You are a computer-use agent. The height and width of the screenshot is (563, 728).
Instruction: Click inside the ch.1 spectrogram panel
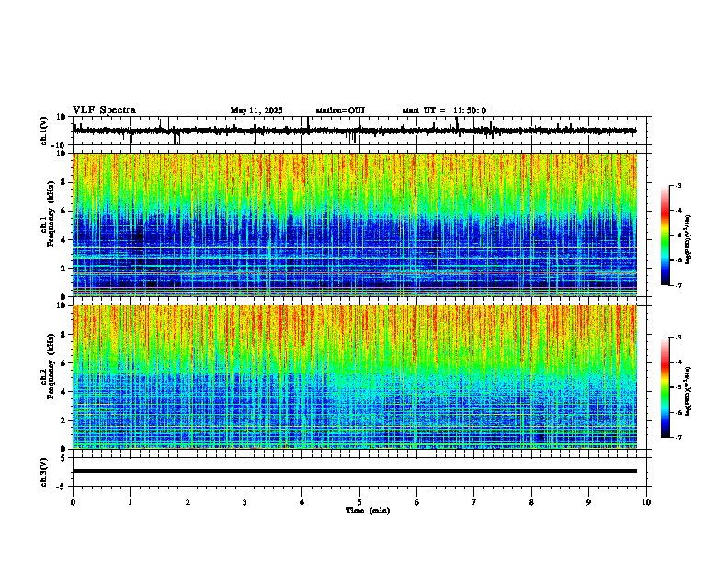[x=355, y=224]
